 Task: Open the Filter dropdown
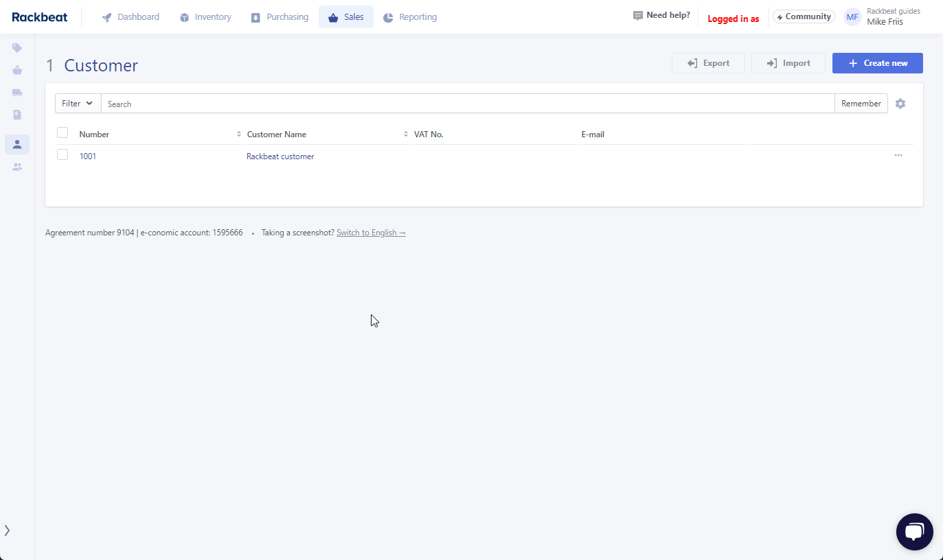pyautogui.click(x=77, y=103)
